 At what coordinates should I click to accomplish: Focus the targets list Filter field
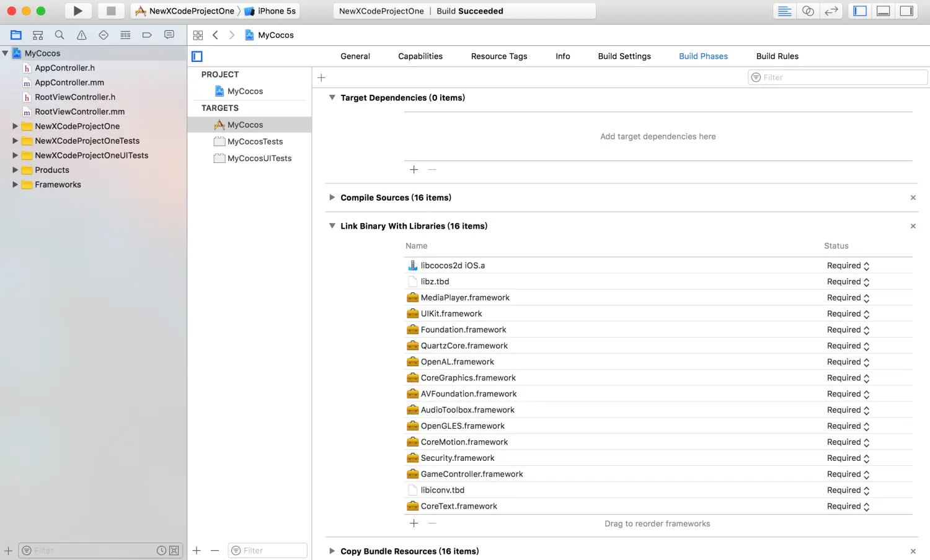pos(268,551)
